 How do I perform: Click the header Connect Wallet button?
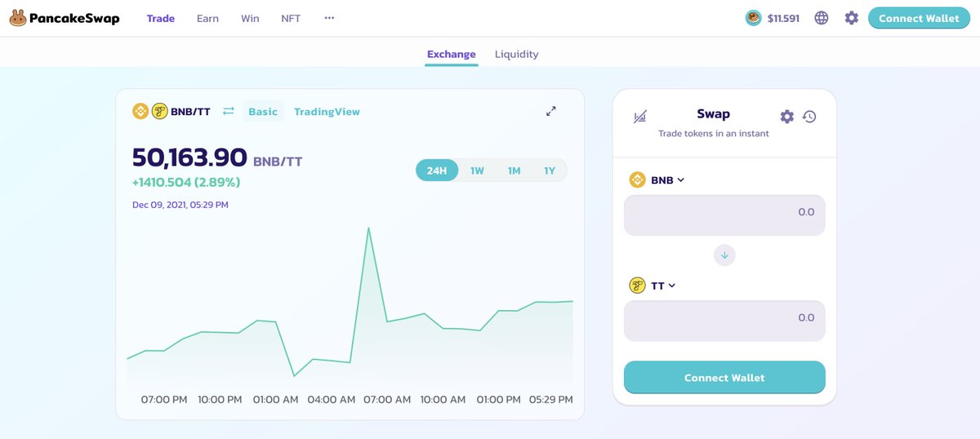click(919, 18)
